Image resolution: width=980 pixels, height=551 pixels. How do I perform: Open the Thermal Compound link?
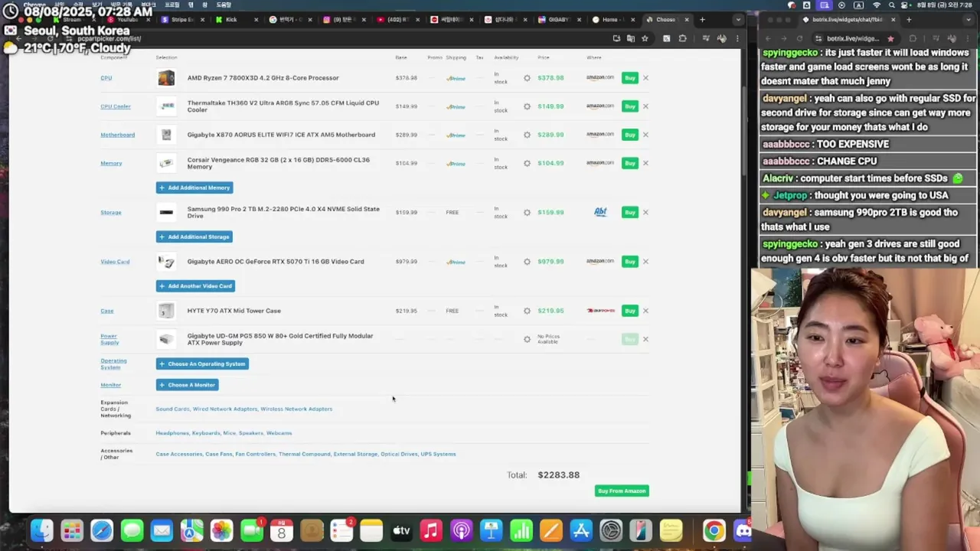point(305,454)
